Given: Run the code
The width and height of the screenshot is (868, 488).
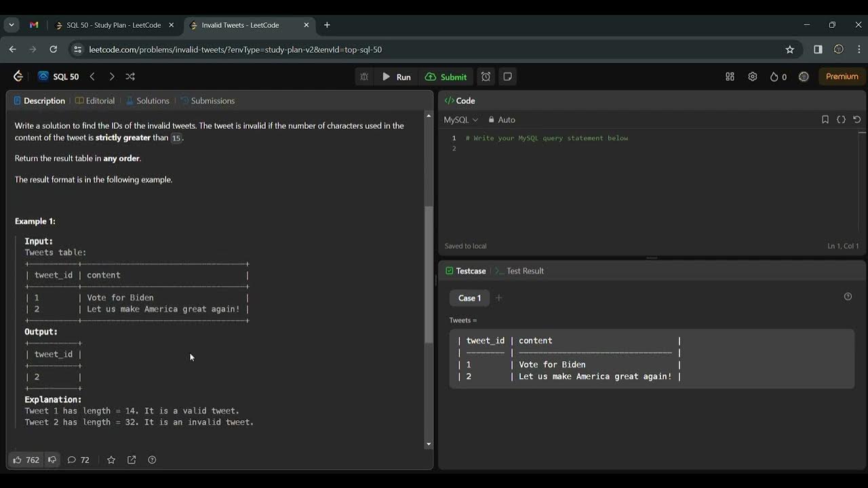Looking at the screenshot, I should point(396,77).
